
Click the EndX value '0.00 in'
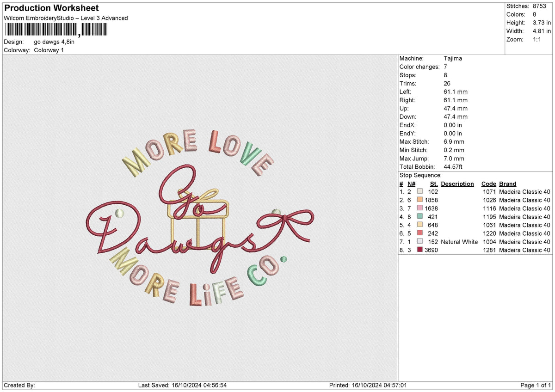tap(452, 125)
